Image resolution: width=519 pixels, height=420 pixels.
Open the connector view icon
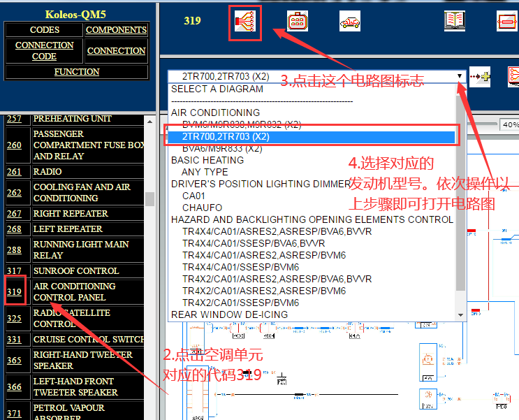tap(298, 21)
